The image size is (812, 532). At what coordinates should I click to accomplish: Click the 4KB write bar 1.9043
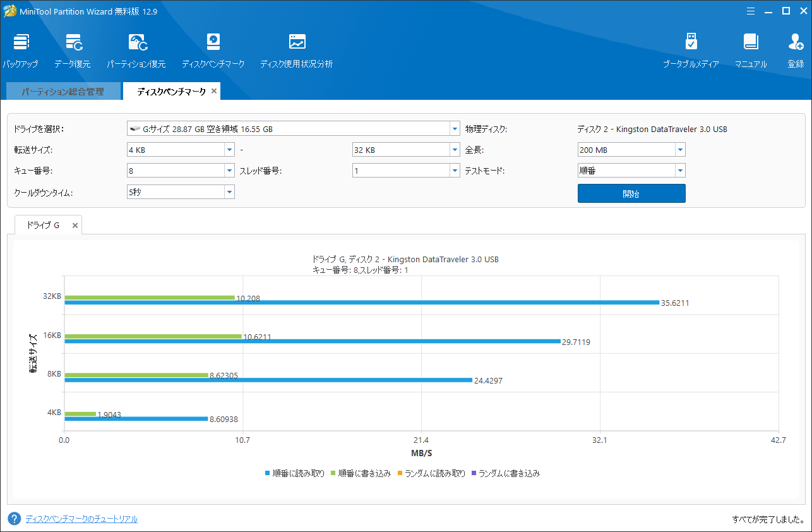point(80,414)
